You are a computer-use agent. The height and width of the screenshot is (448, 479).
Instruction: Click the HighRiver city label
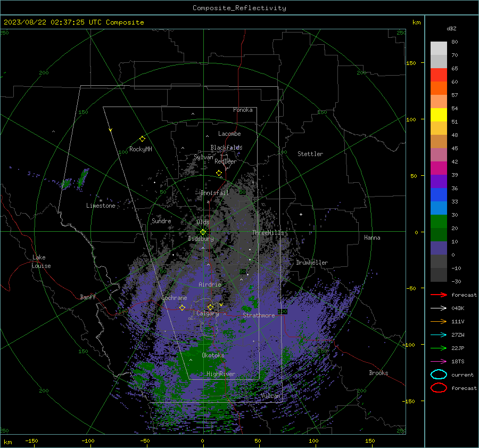coord(220,374)
